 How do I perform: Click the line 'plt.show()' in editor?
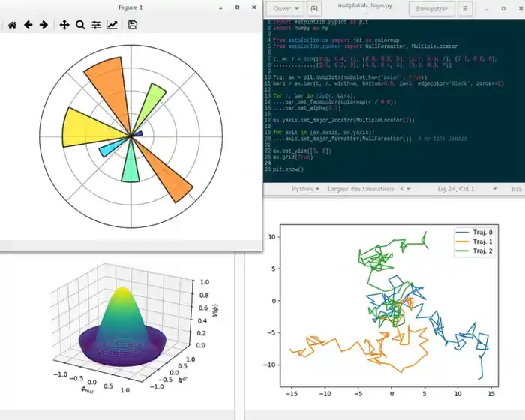[x=288, y=169]
